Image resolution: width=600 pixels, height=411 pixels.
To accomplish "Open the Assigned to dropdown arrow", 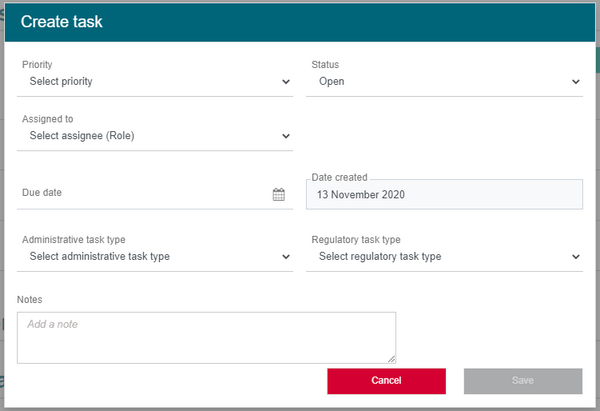I will [286, 136].
